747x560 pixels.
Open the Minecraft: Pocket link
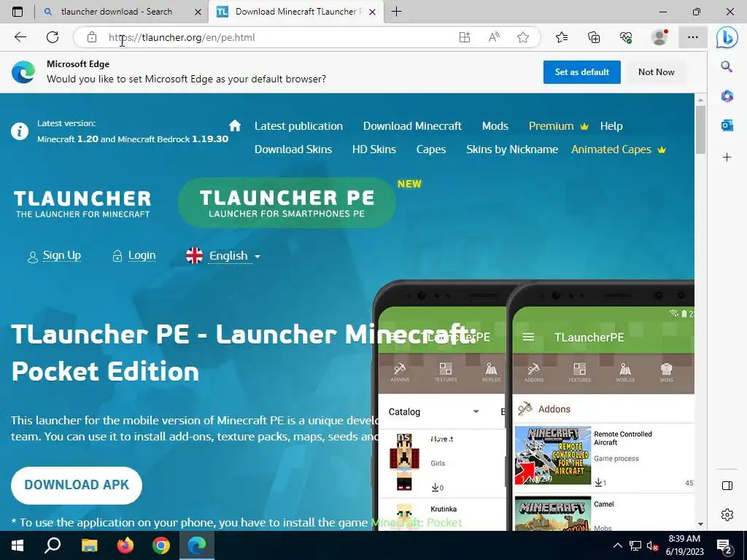(x=417, y=522)
